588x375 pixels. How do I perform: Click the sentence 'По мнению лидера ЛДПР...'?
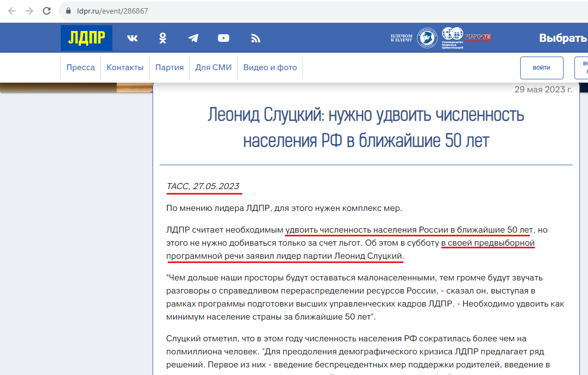284,208
